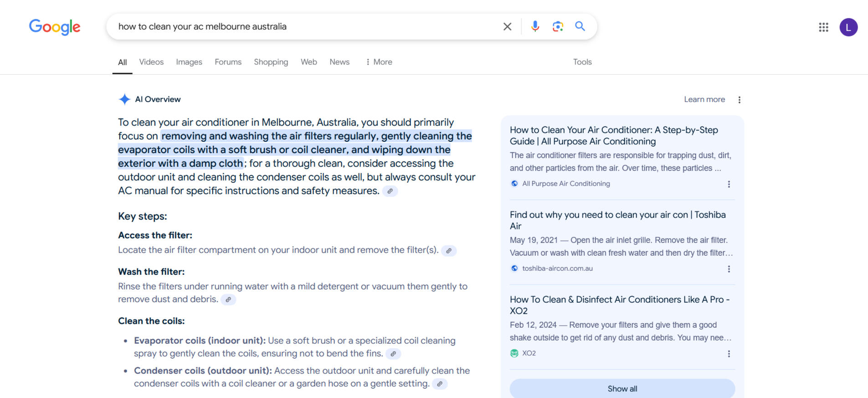Click inside the search query field

(x=301, y=26)
